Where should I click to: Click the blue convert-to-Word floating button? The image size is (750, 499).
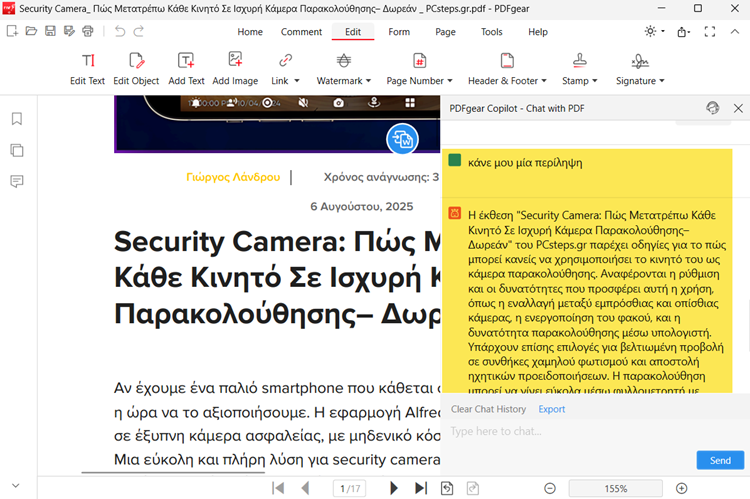402,139
